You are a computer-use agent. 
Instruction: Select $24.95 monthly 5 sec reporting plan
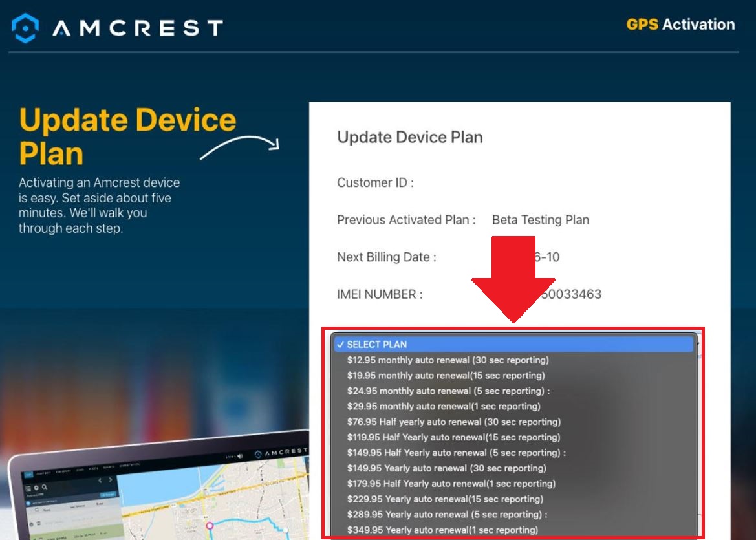[x=513, y=391]
